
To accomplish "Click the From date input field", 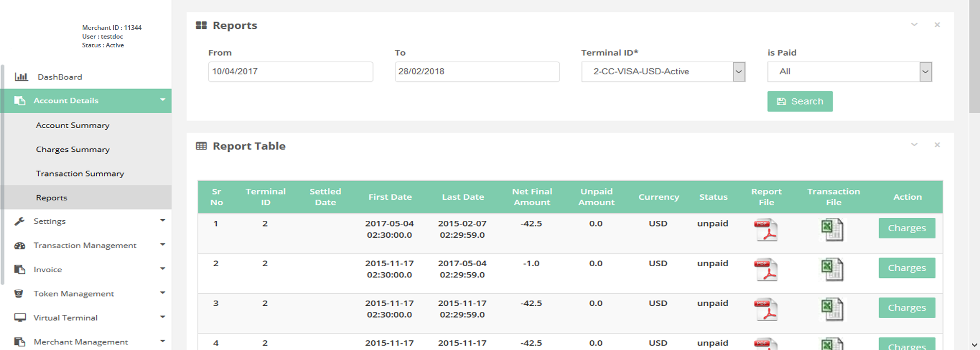I will click(x=290, y=72).
